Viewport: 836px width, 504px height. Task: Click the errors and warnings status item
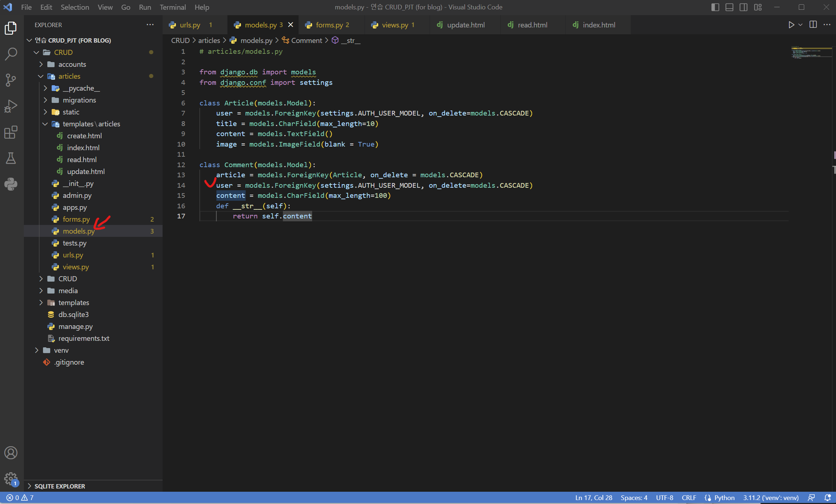[x=20, y=498]
